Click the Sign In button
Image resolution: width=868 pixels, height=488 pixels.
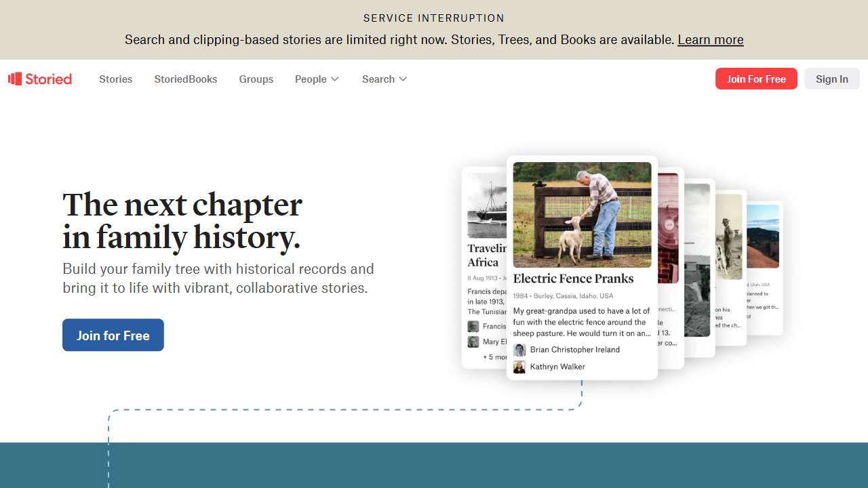pyautogui.click(x=832, y=79)
